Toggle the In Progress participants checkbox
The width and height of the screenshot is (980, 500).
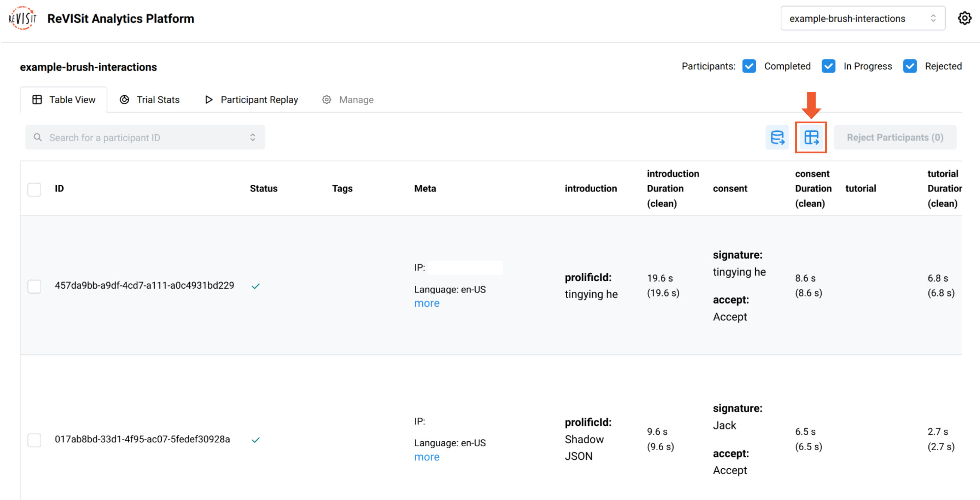click(x=829, y=66)
